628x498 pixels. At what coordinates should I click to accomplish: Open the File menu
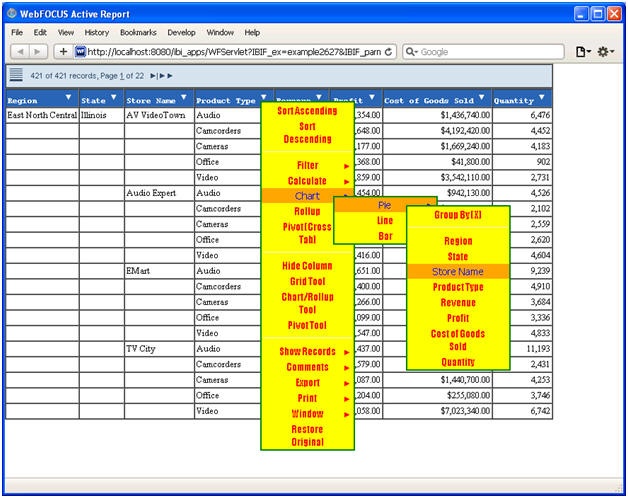coord(17,32)
